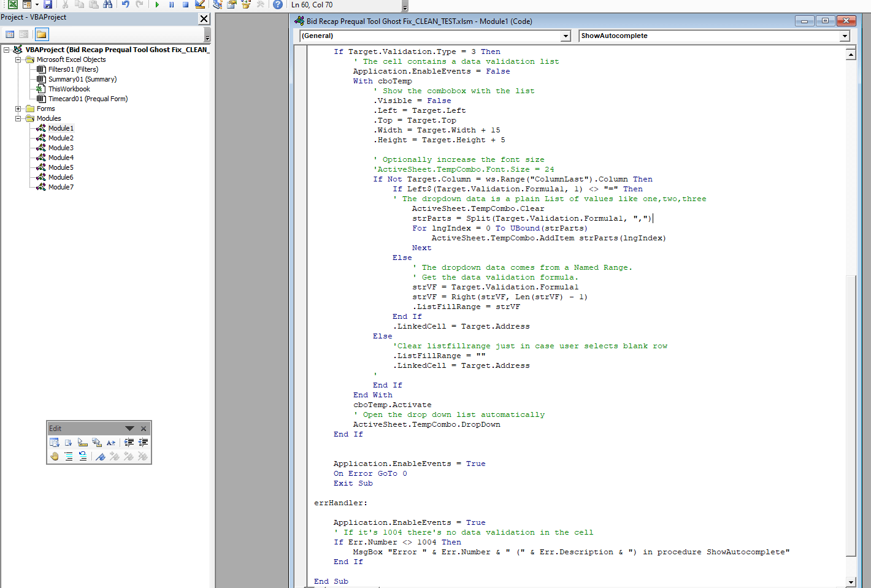The width and height of the screenshot is (871, 588).
Task: Stop execution with the Reset icon
Action: 185,4
